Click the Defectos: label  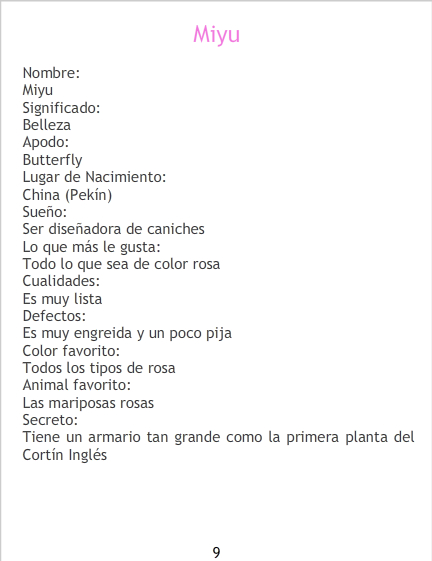tap(54, 316)
